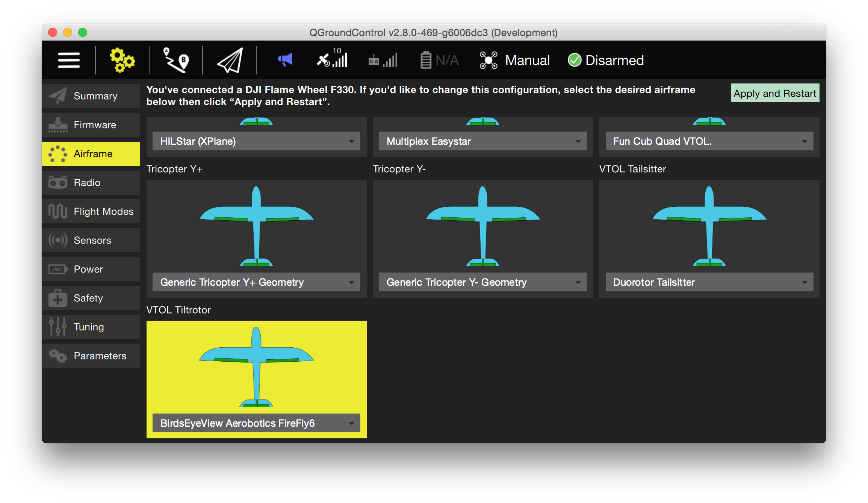868x503 pixels.
Task: Select the Multiplex Easystar dropdown
Action: point(482,141)
